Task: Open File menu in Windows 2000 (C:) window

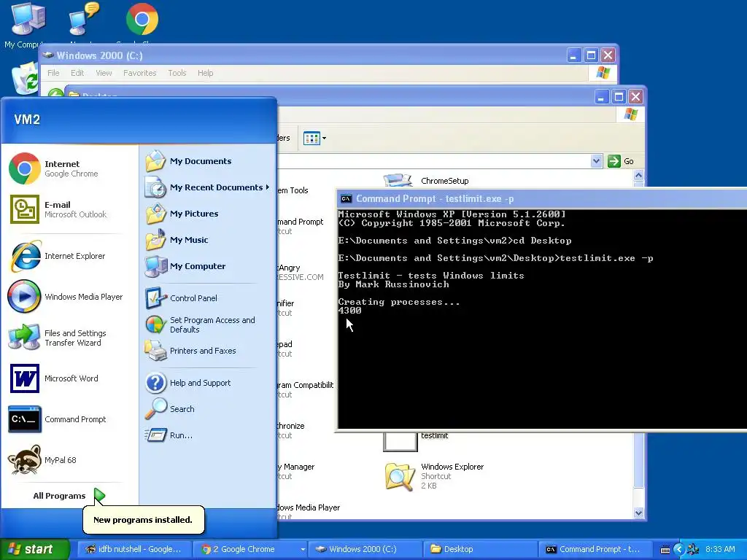Action: pyautogui.click(x=53, y=73)
